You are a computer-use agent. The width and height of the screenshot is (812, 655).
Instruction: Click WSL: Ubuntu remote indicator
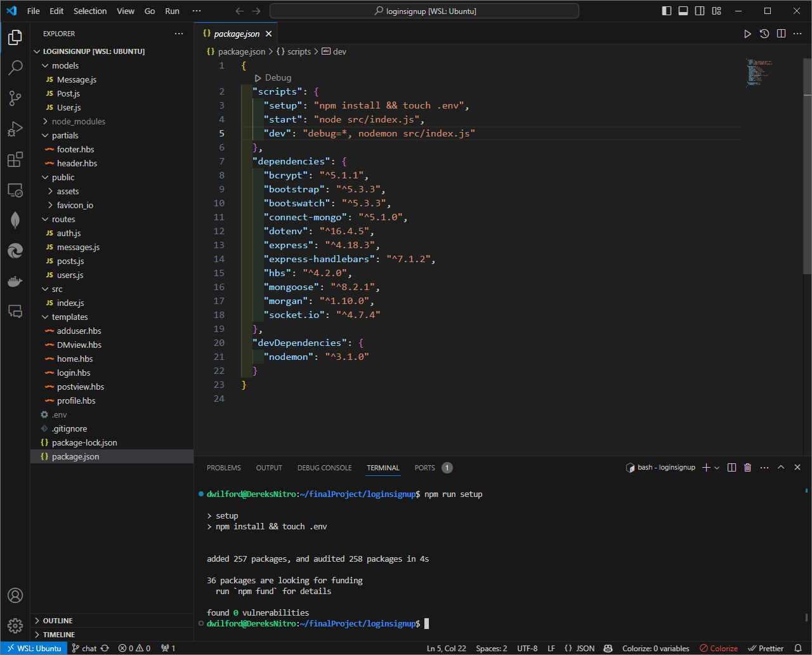[34, 648]
